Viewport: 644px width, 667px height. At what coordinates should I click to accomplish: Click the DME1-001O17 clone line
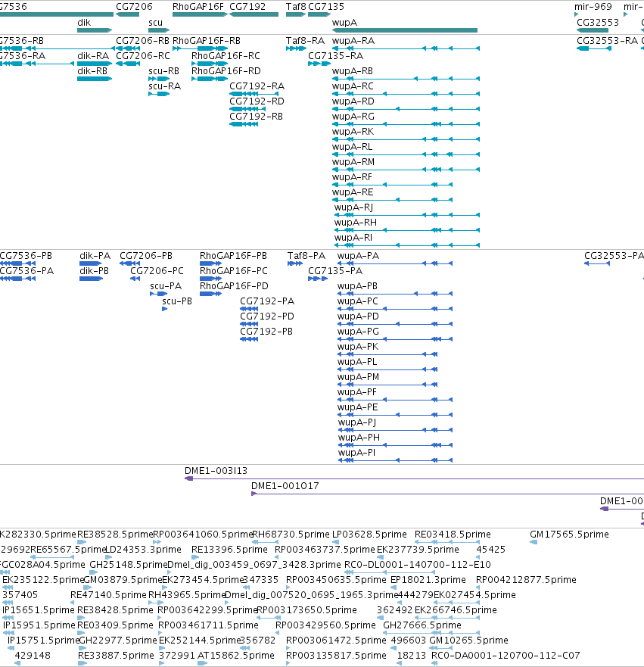click(447, 494)
